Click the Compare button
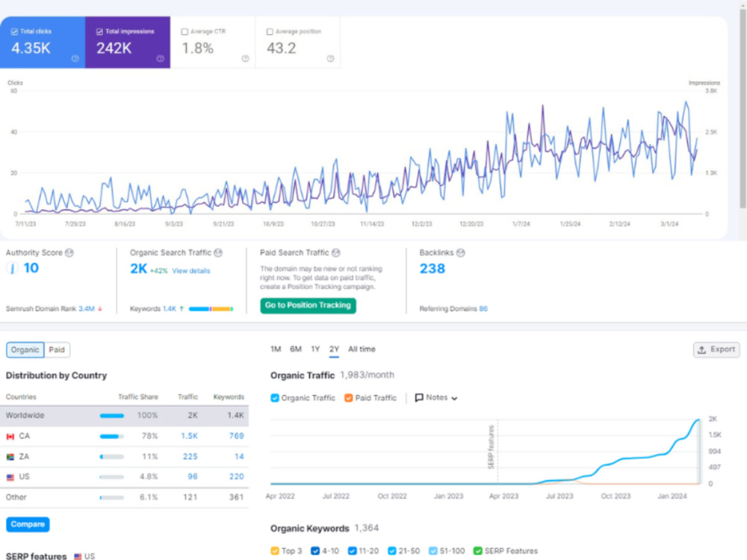Screen dimensions: 747x560 (28, 524)
